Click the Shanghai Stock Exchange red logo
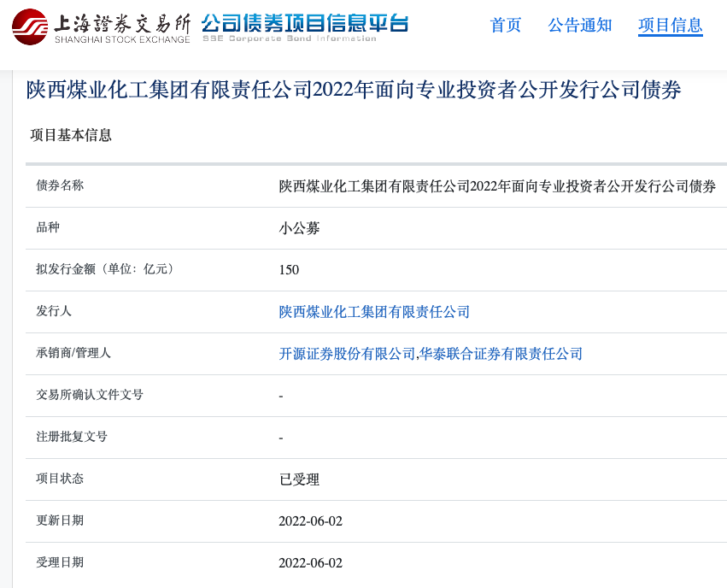Screen dimensions: 727x588 pos(30,26)
